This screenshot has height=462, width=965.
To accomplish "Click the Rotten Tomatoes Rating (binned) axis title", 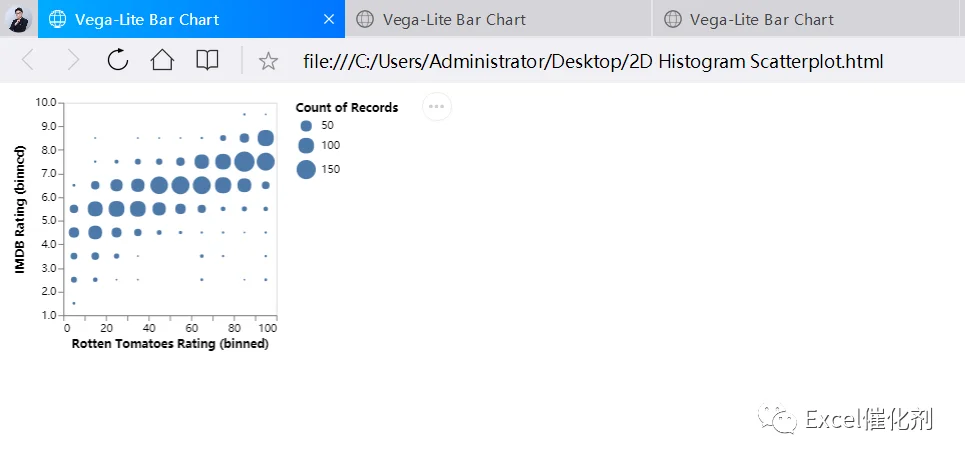I will click(170, 344).
